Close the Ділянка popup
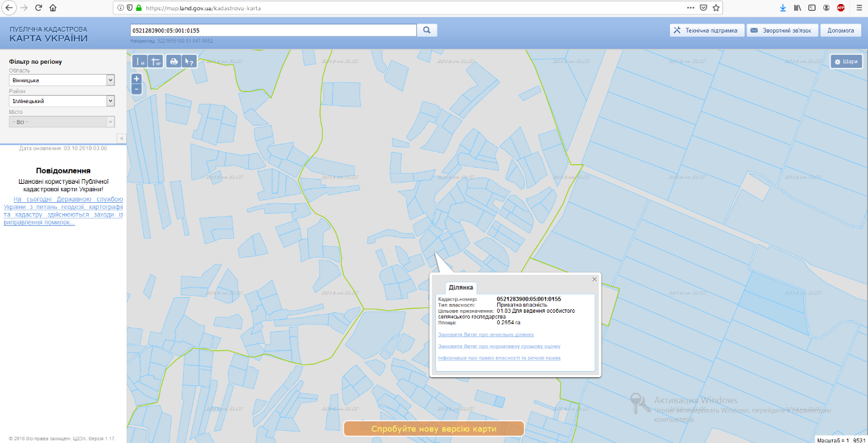 click(594, 279)
